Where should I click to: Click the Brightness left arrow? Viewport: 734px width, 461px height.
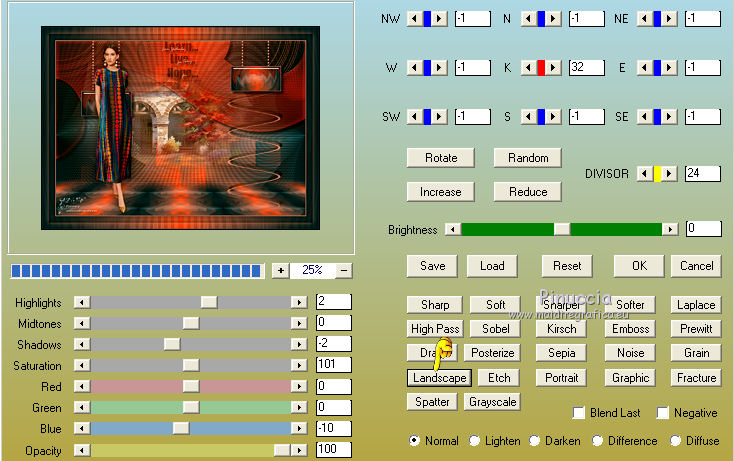[x=453, y=229]
